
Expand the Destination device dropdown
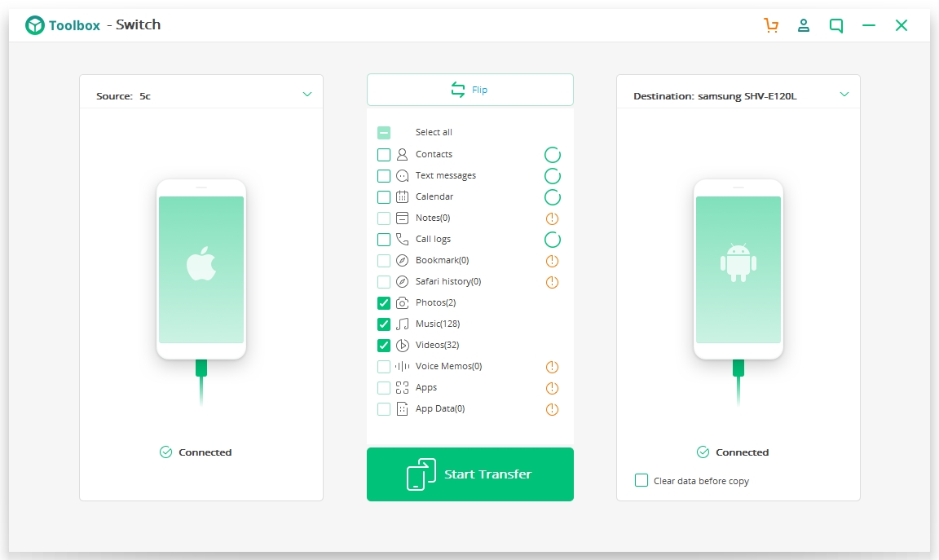(844, 95)
